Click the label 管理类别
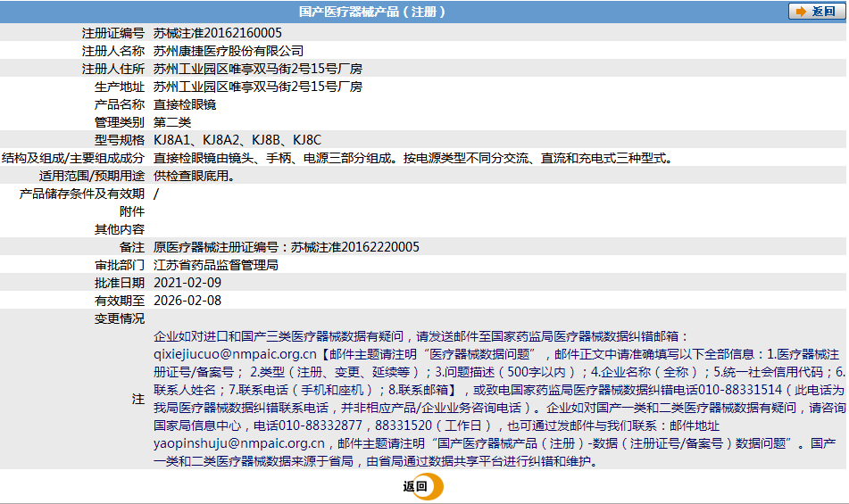This screenshot has height=504, width=849. pyautogui.click(x=120, y=122)
